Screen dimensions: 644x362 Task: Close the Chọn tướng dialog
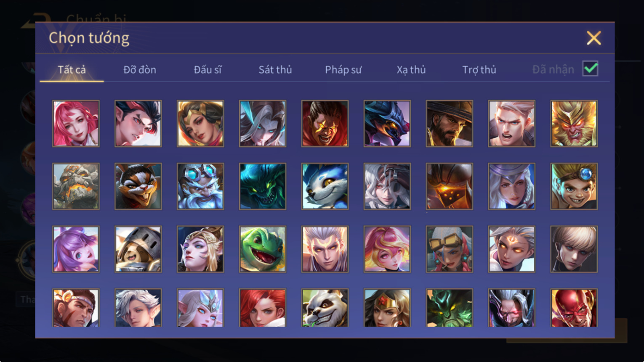pos(594,38)
